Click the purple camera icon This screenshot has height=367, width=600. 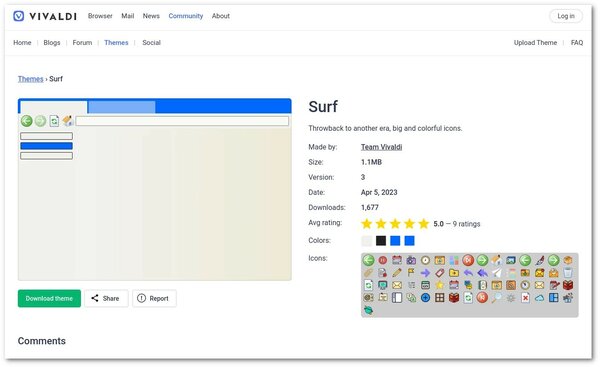[411, 260]
